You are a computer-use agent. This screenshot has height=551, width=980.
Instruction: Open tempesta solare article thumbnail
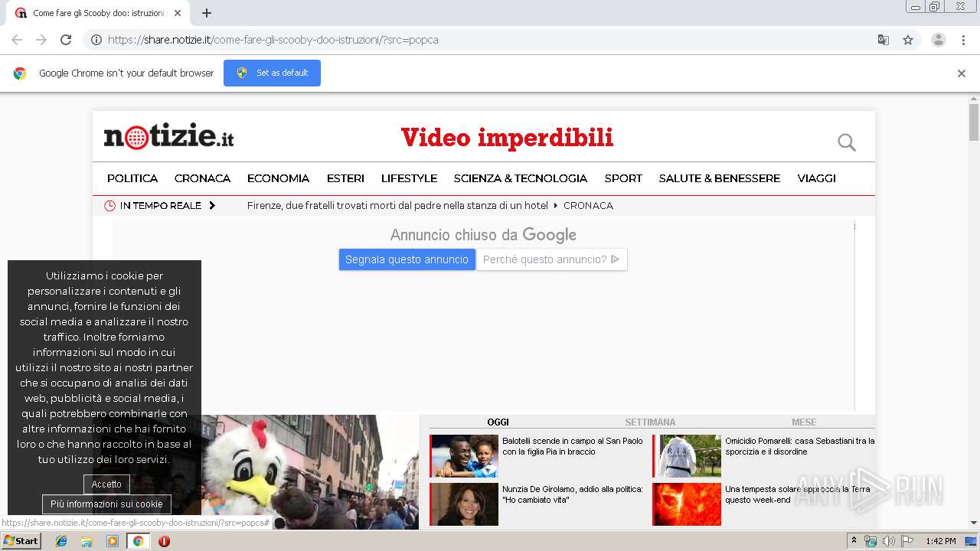pyautogui.click(x=687, y=504)
